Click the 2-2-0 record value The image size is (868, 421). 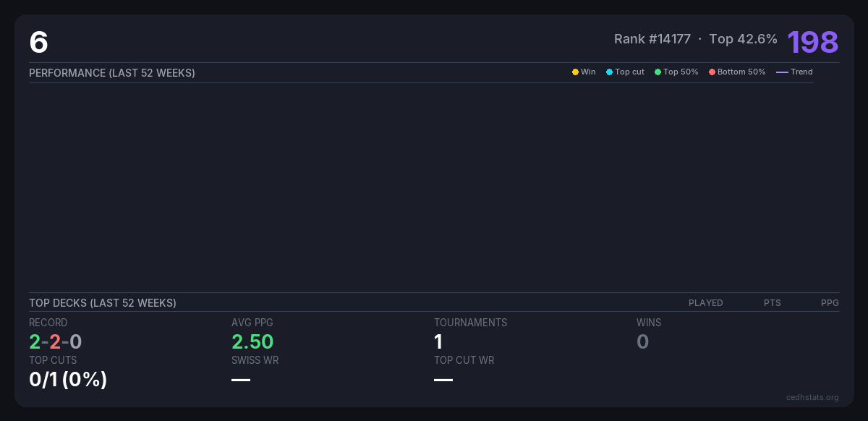click(x=56, y=341)
